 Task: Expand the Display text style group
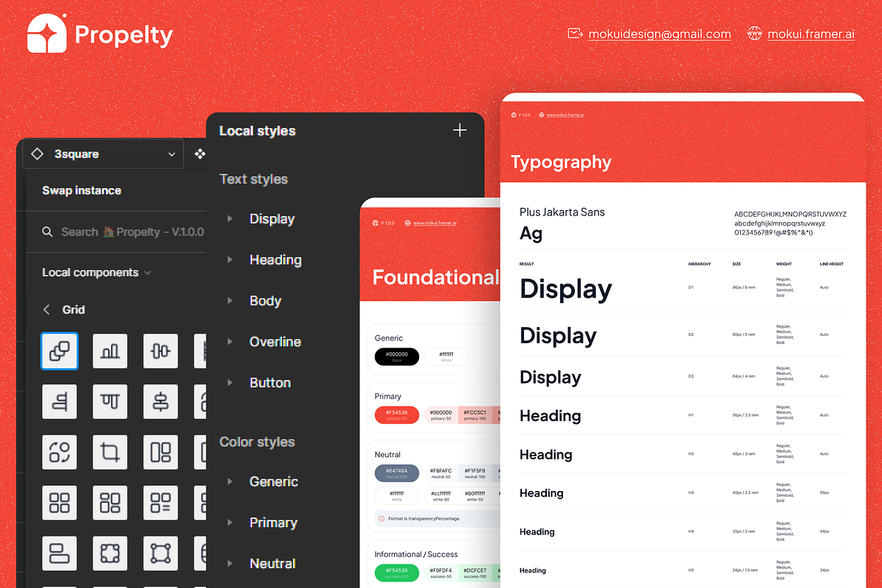pos(229,218)
